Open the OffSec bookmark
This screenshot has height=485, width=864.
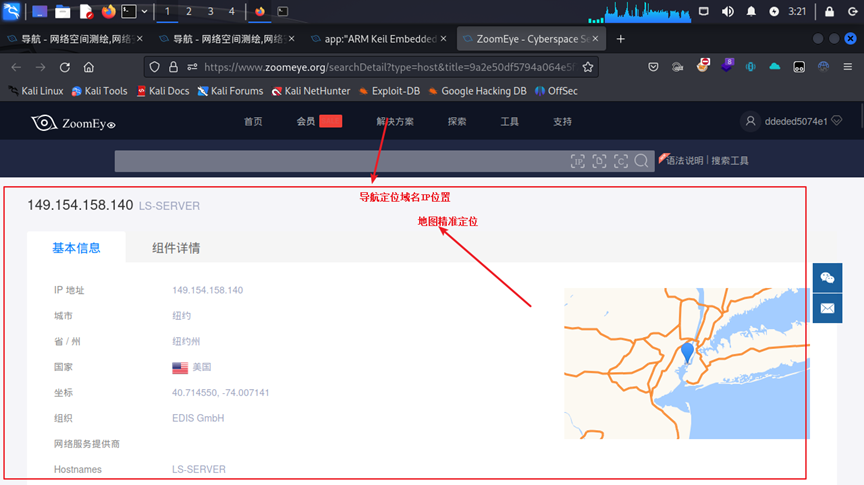coord(556,91)
